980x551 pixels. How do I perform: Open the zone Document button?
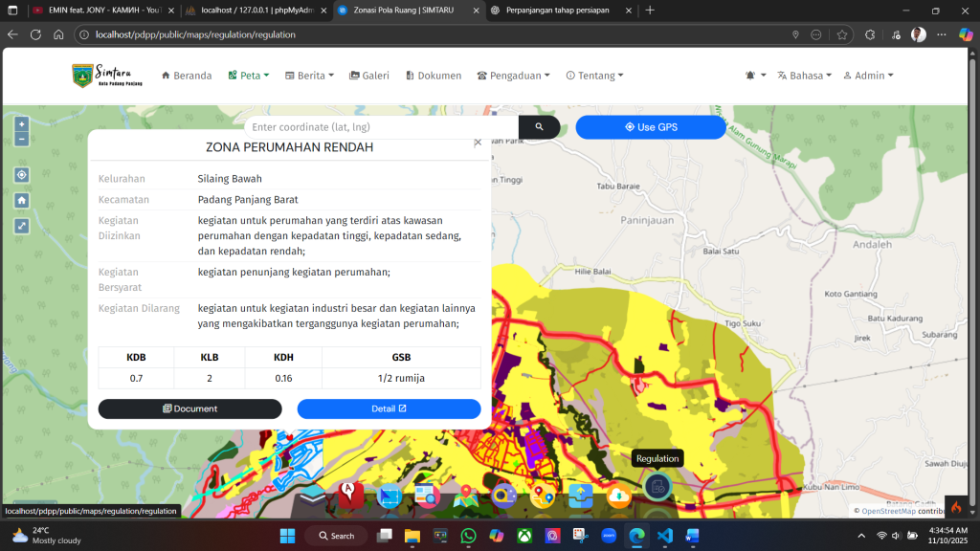[189, 408]
